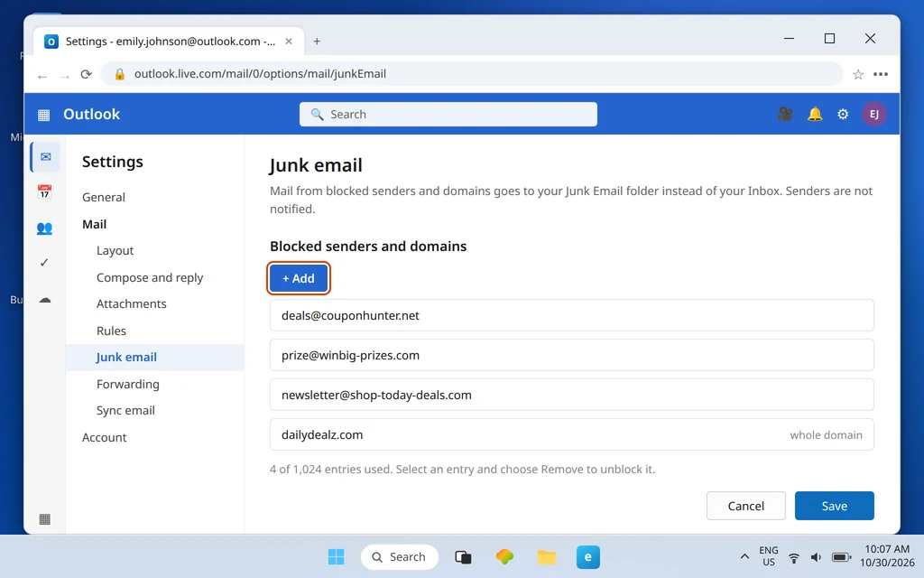Close the Settings browser tab
The height and width of the screenshot is (578, 924).
[x=289, y=42]
